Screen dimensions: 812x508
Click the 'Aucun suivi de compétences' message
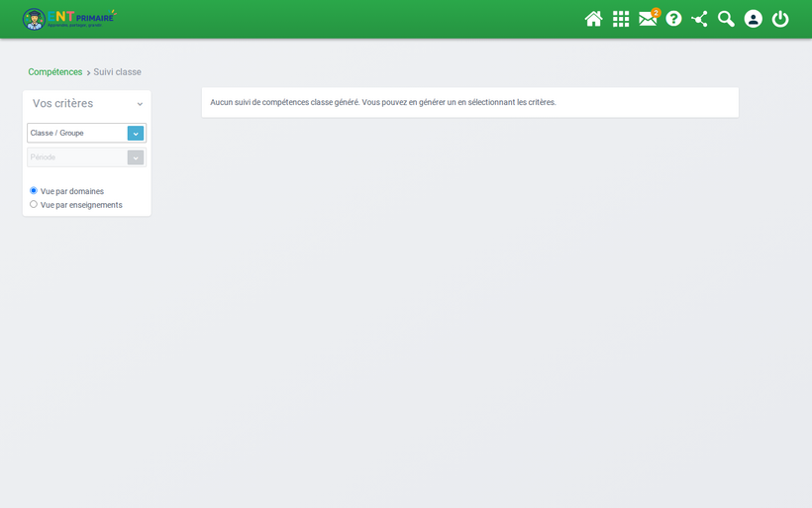pos(382,102)
